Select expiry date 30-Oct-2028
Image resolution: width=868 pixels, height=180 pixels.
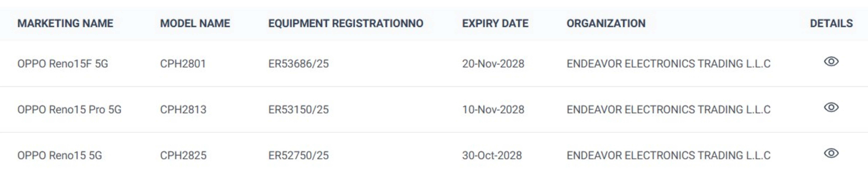click(x=492, y=155)
